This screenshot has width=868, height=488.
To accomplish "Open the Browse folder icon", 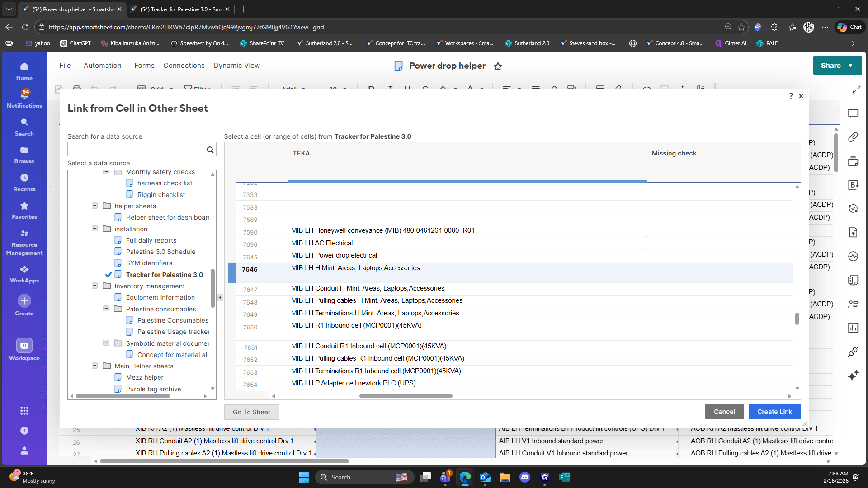I will click(x=24, y=150).
